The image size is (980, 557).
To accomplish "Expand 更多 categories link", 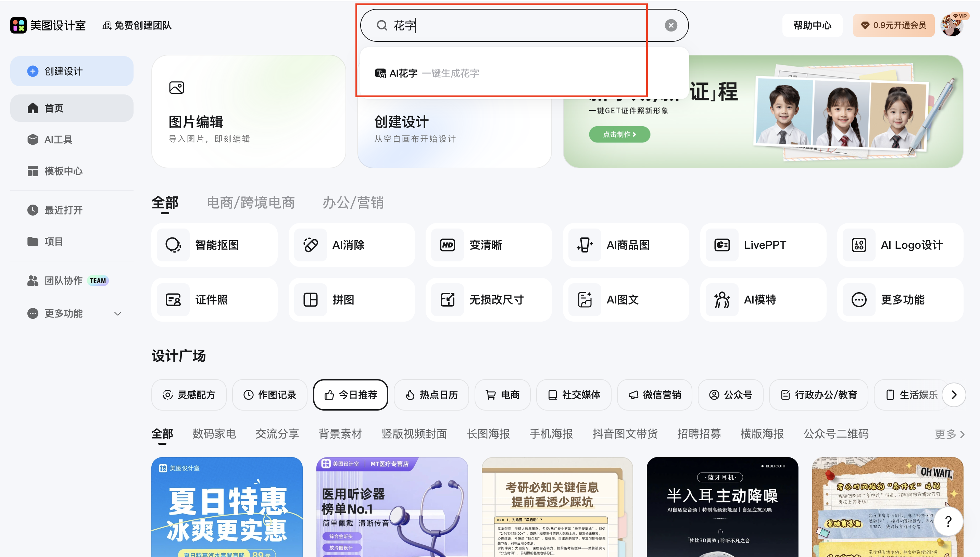I will 950,434.
